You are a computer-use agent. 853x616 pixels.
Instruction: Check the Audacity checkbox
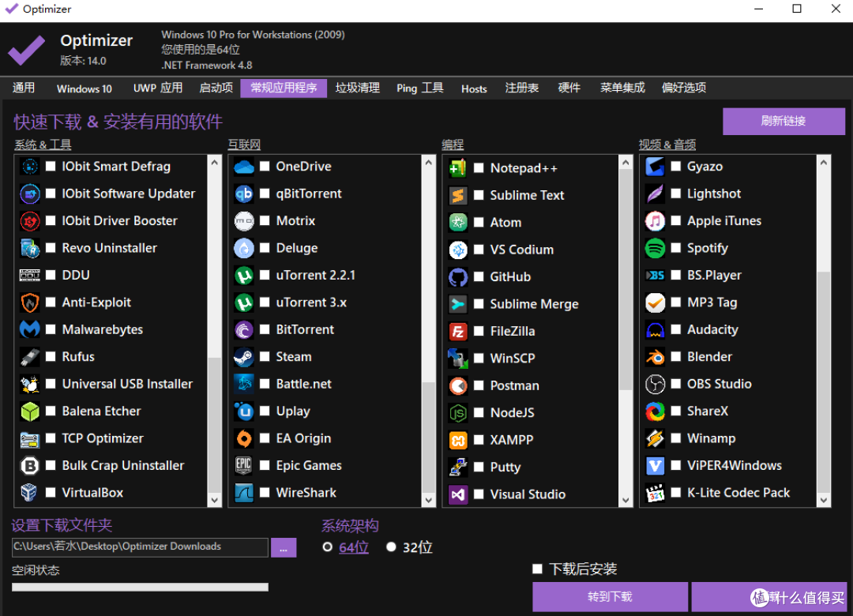[x=675, y=329]
